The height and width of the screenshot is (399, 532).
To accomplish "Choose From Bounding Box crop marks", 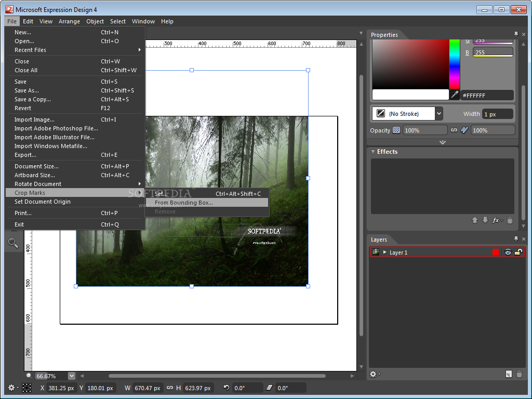I will pyautogui.click(x=207, y=203).
